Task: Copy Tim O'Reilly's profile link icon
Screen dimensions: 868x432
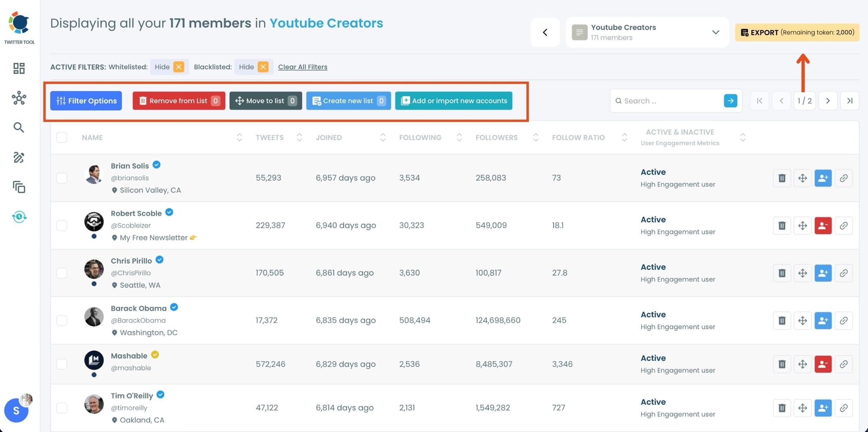Action: coord(844,408)
